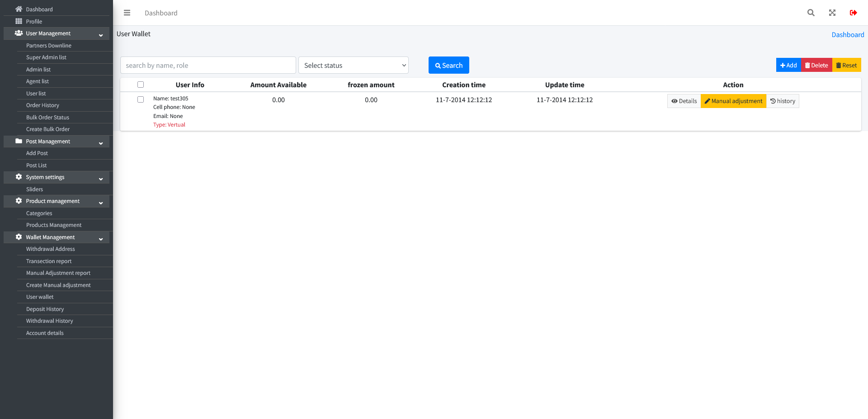
Task: Toggle fullscreen with the expand arrows icon
Action: coord(832,13)
